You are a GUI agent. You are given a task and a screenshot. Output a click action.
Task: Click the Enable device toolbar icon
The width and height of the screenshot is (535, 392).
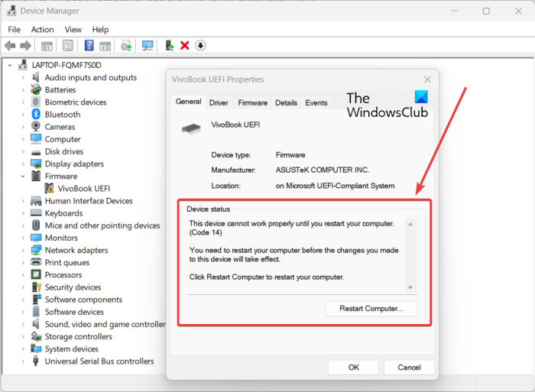pyautogui.click(x=169, y=45)
